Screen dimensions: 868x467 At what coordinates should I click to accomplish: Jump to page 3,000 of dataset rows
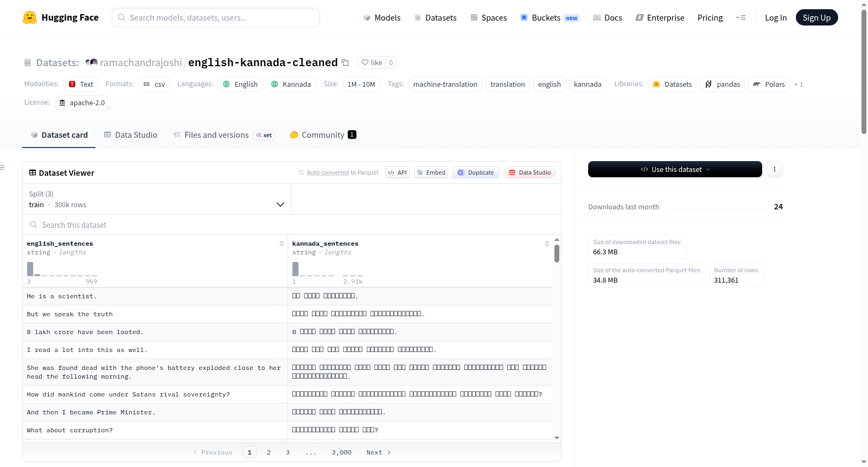(342, 452)
